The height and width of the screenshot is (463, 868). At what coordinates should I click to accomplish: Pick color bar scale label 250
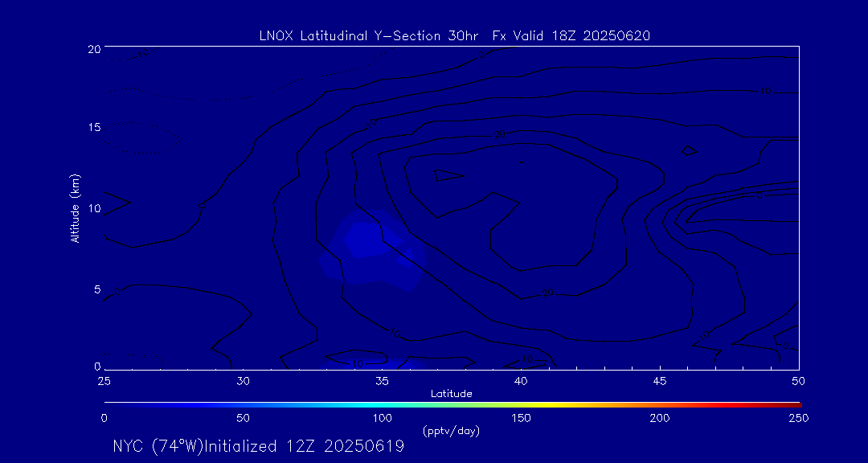[799, 418]
